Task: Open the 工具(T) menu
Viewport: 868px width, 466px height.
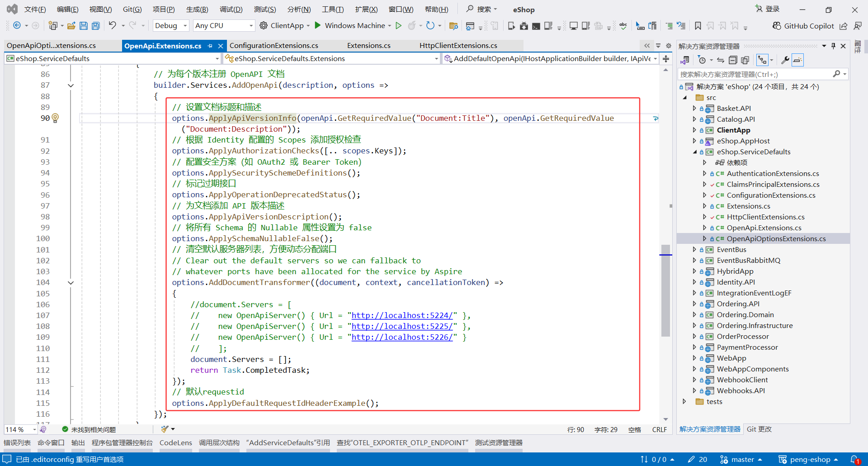Action: click(333, 10)
